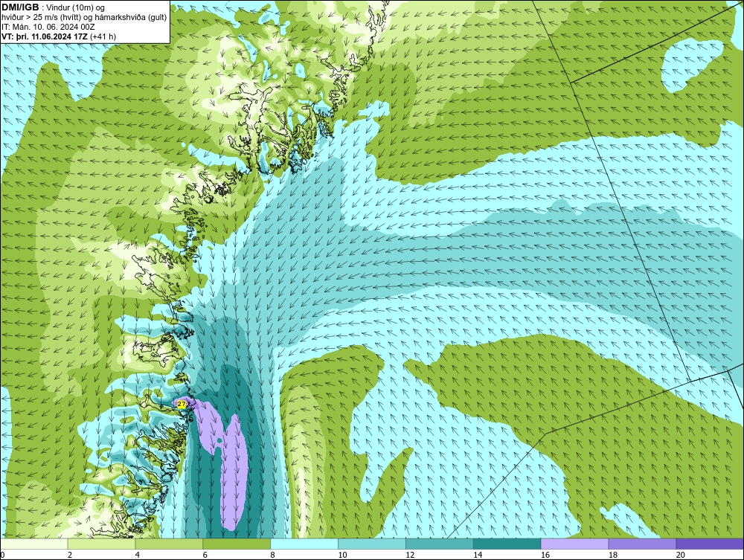Click the legend scale label 4
Screen dimensions: 744x560
click(x=138, y=555)
